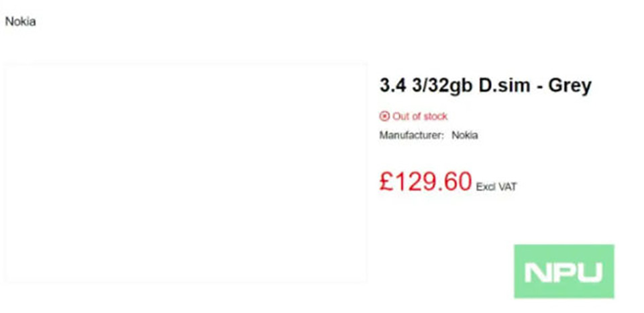644x313 pixels.
Task: Click the Manufacturer: label
Action: (x=411, y=135)
